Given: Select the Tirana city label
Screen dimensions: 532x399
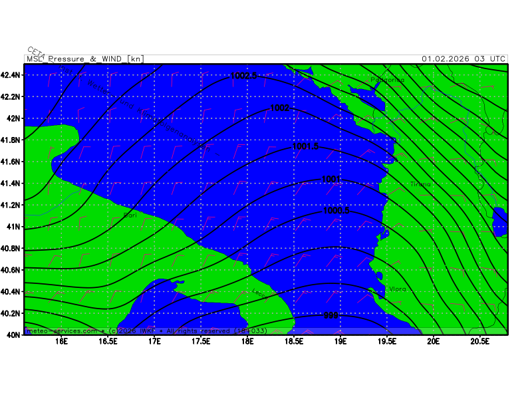Looking at the screenshot, I should tap(420, 184).
